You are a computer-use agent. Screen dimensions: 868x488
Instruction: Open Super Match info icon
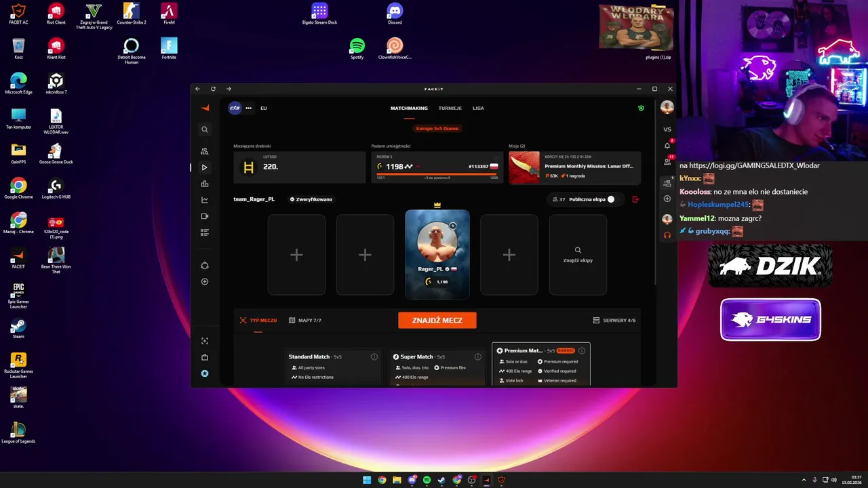click(x=478, y=357)
